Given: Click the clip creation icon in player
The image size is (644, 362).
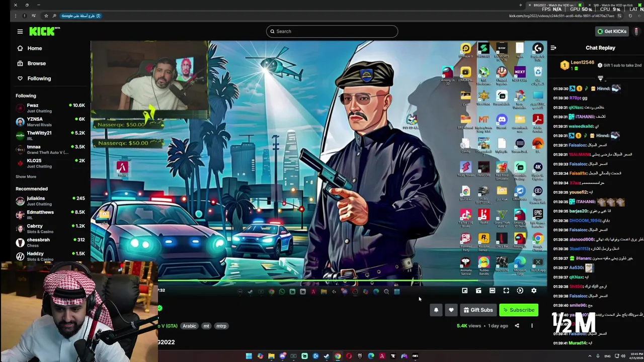Looking at the screenshot, I should pyautogui.click(x=478, y=291).
